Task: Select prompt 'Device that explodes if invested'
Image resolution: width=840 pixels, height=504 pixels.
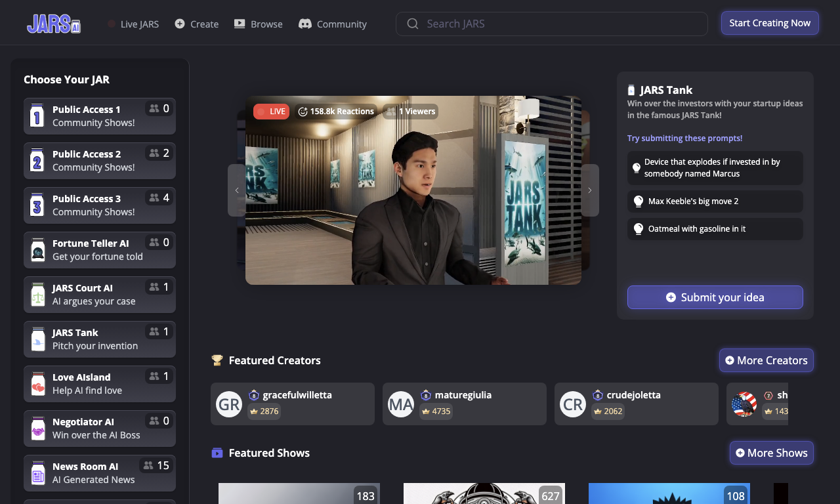Action: point(715,168)
